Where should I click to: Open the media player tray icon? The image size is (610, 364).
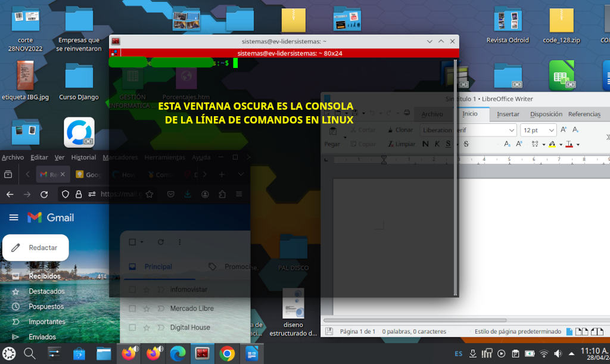(502, 353)
